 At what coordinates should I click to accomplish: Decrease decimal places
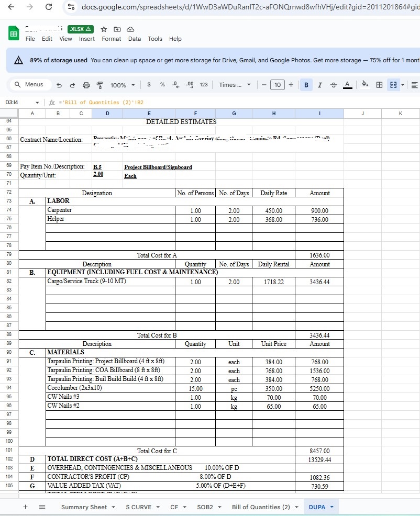click(176, 85)
